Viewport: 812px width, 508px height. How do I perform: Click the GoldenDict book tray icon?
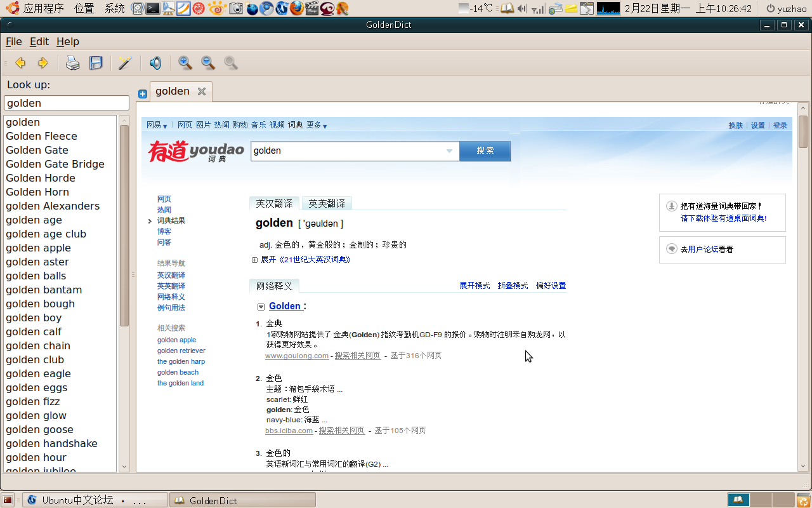(507, 8)
